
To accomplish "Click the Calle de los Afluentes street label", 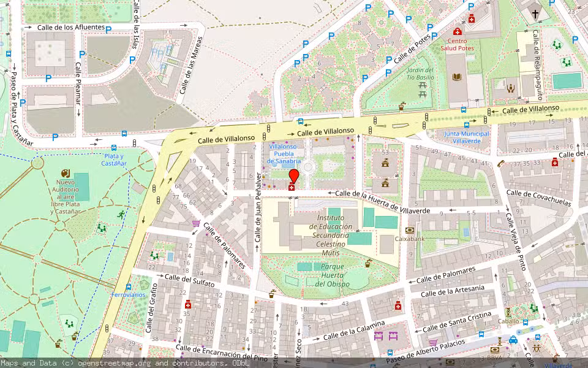I will [x=71, y=28].
